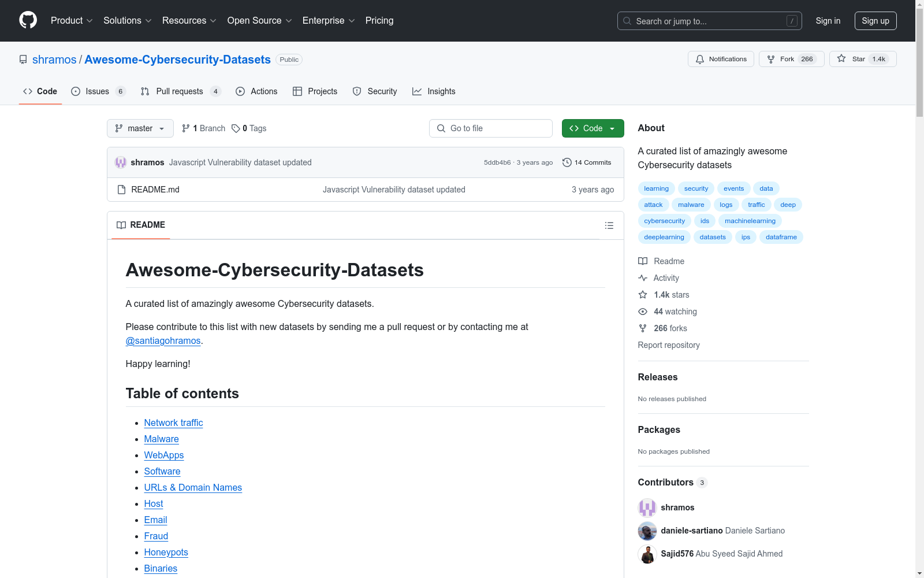The width and height of the screenshot is (924, 578).
Task: Expand the Resources menu
Action: pos(189,21)
